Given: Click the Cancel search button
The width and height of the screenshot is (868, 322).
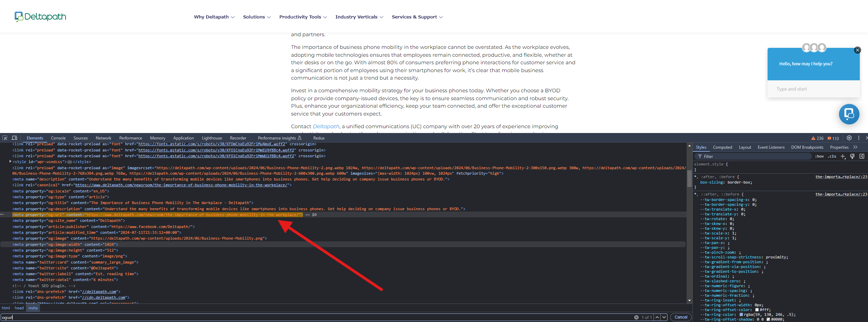Looking at the screenshot, I should click(681, 317).
